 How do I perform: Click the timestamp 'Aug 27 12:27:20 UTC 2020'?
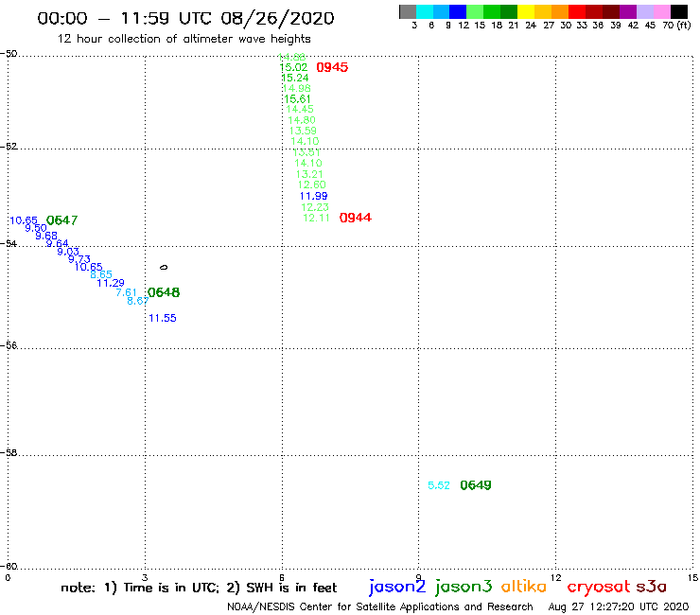(619, 606)
